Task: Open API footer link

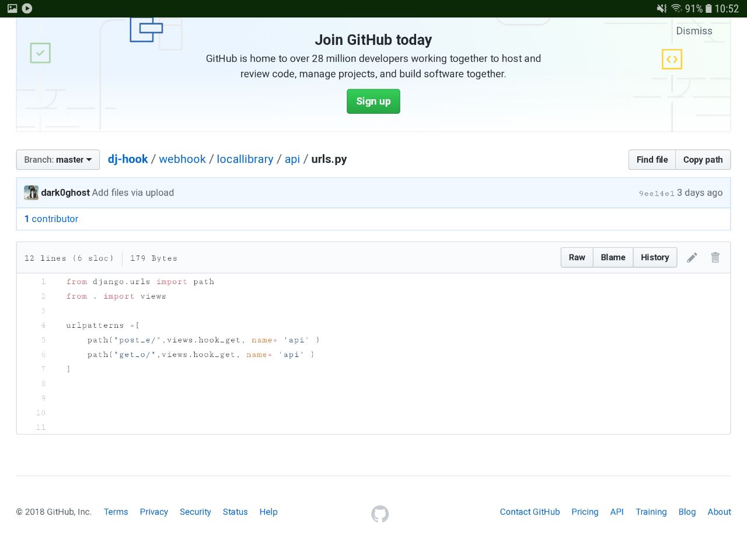Action: pyautogui.click(x=617, y=512)
